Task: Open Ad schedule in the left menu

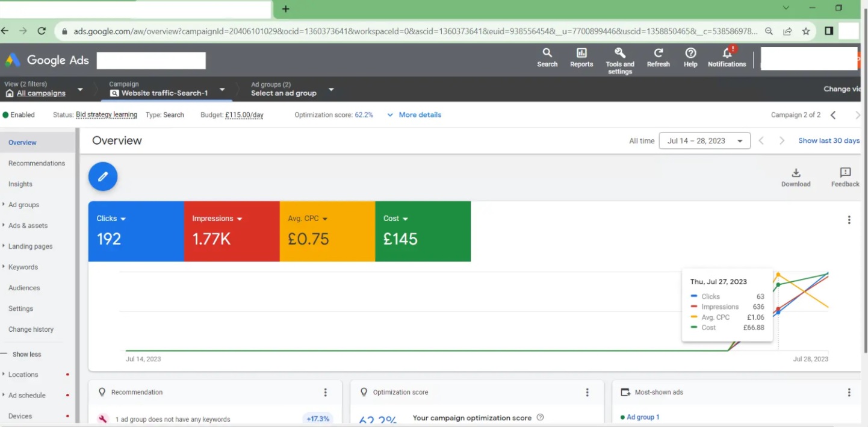Action: tap(27, 395)
